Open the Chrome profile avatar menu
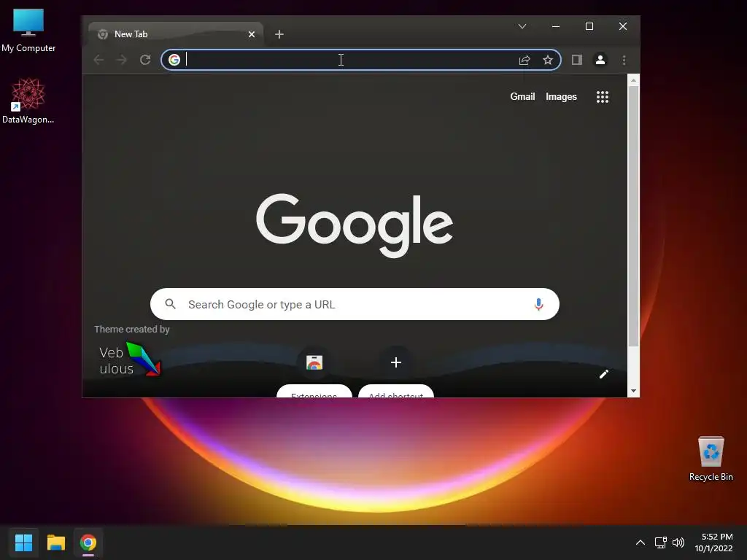Screen dimensions: 747x560 pos(600,60)
